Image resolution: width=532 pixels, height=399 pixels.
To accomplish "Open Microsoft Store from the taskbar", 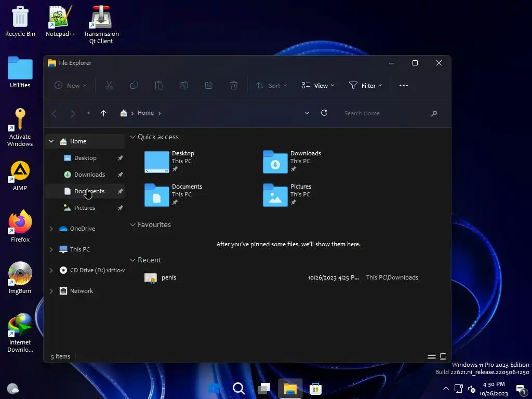I will [315, 389].
